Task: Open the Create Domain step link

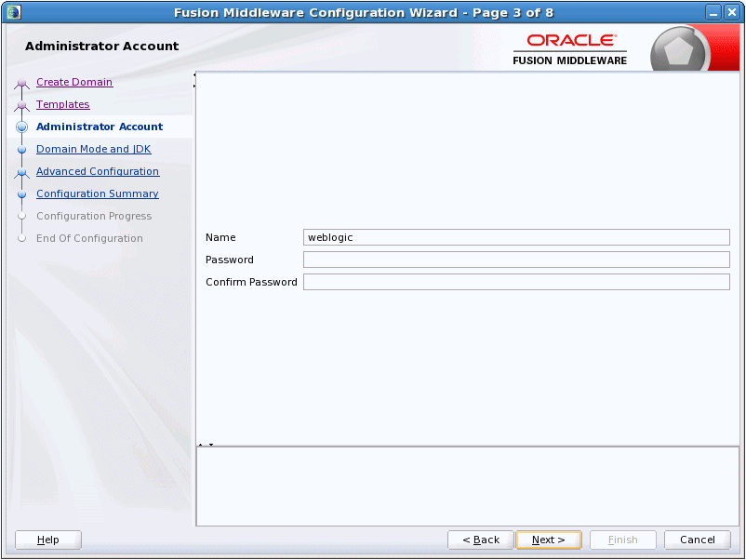Action: pyautogui.click(x=74, y=82)
